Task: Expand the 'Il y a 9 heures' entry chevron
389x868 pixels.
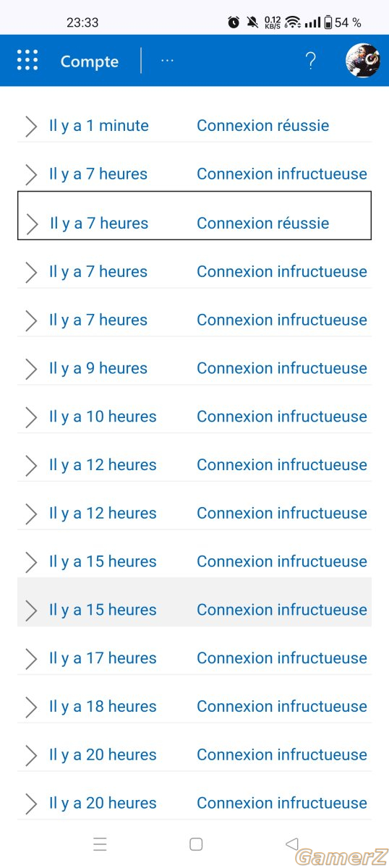Action: pyautogui.click(x=30, y=369)
